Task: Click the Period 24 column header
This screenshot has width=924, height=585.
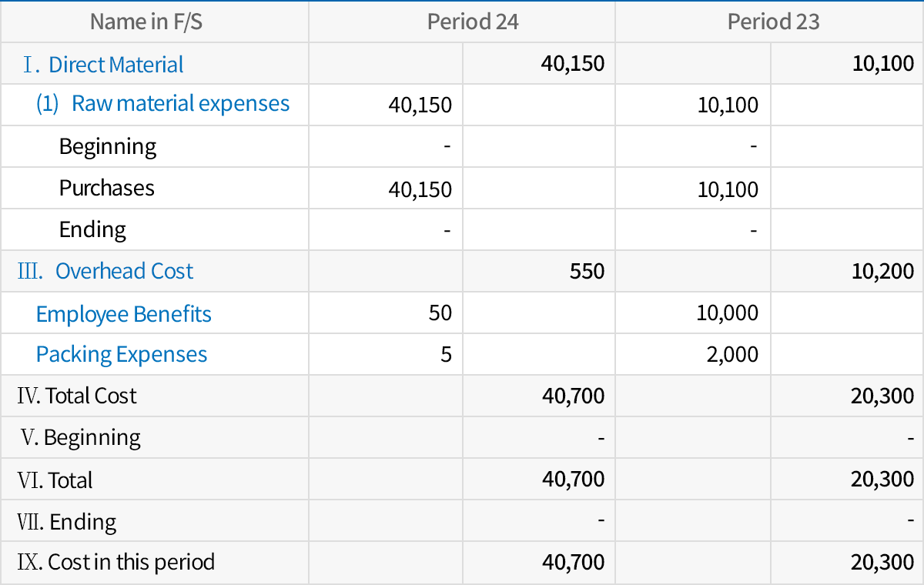Action: (473, 22)
